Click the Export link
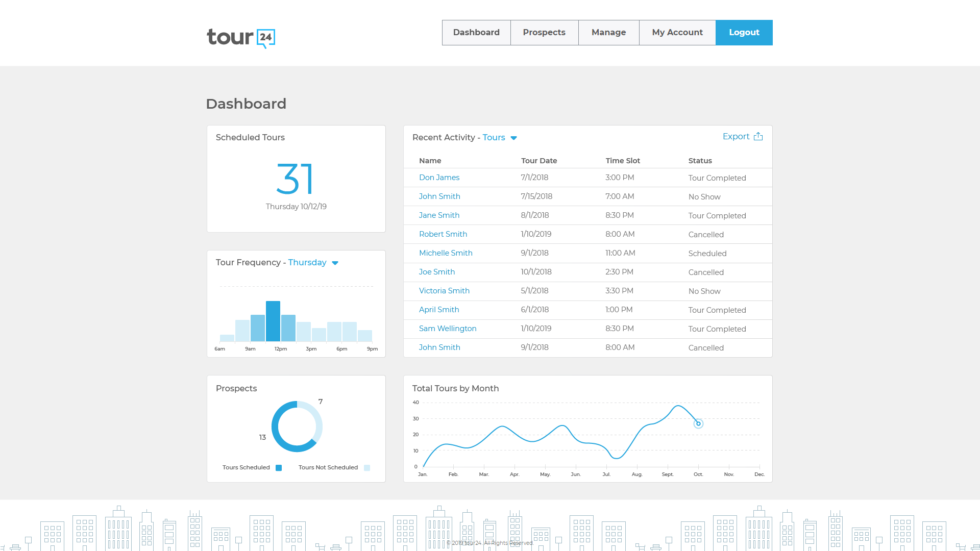The image size is (980, 551). [x=736, y=136]
